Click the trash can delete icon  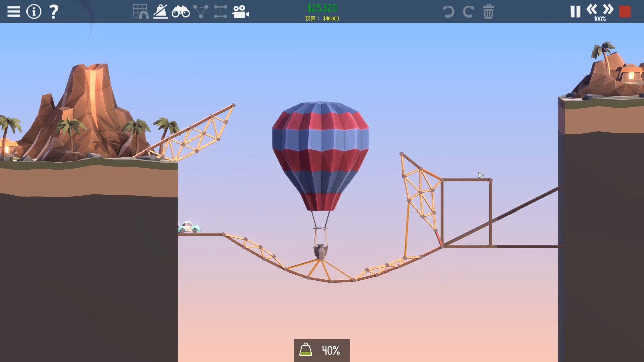(488, 12)
